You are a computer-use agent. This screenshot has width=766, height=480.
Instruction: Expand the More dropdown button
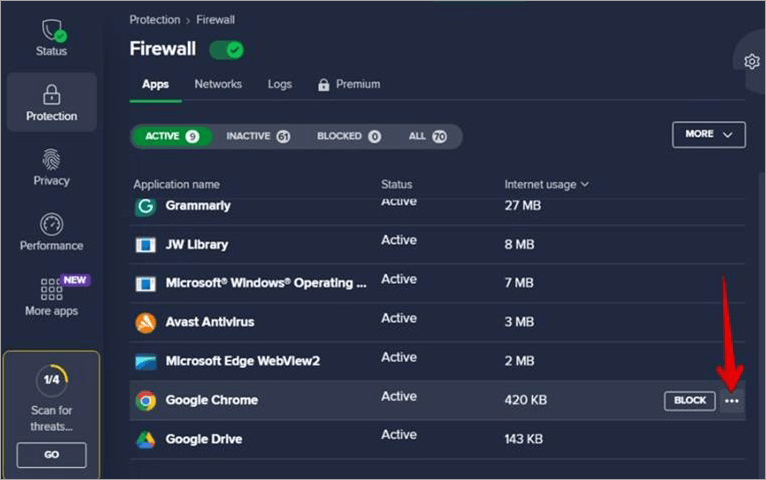708,134
